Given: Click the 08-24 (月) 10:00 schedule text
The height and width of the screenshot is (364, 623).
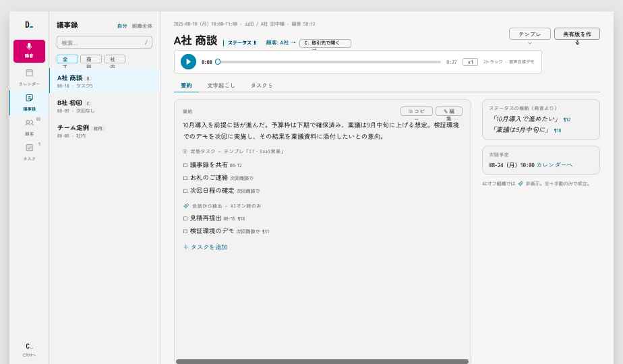Looking at the screenshot, I should point(511,165).
